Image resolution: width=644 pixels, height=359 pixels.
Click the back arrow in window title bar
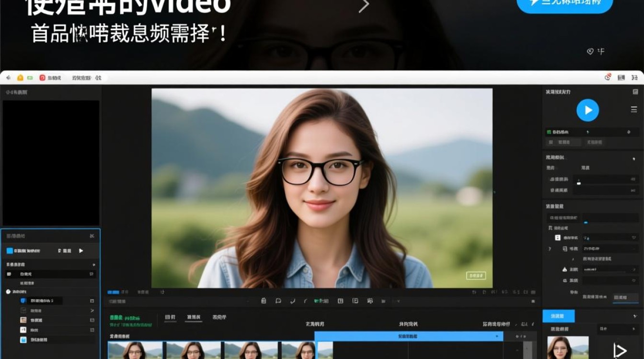[9, 78]
